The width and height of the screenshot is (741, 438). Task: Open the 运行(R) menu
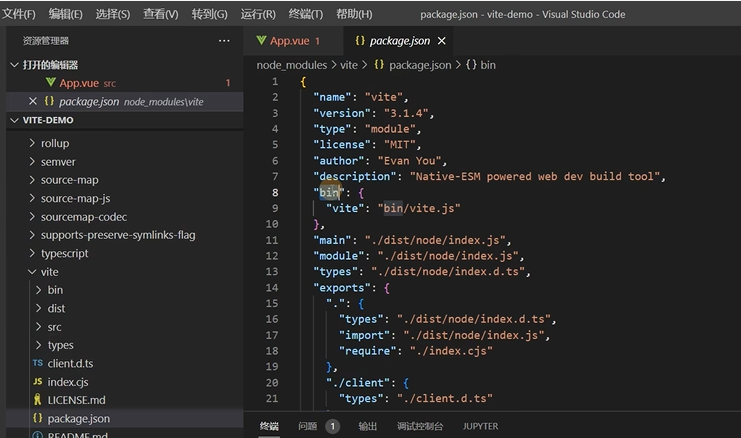click(258, 14)
